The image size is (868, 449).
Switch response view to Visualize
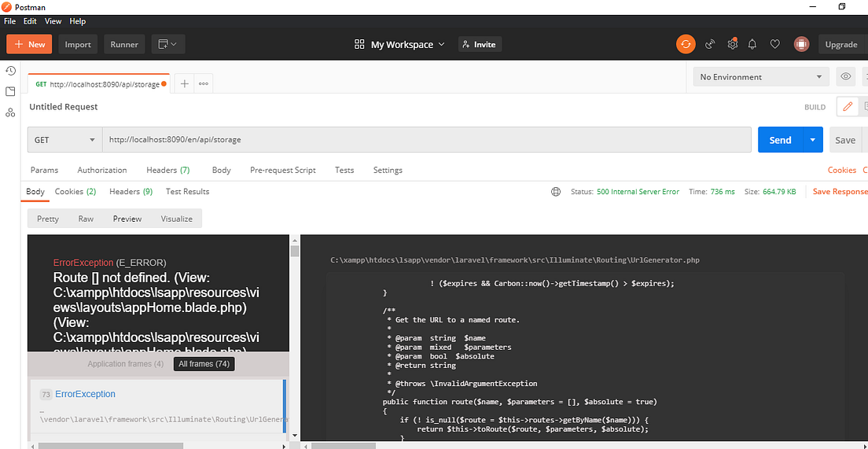tap(177, 219)
